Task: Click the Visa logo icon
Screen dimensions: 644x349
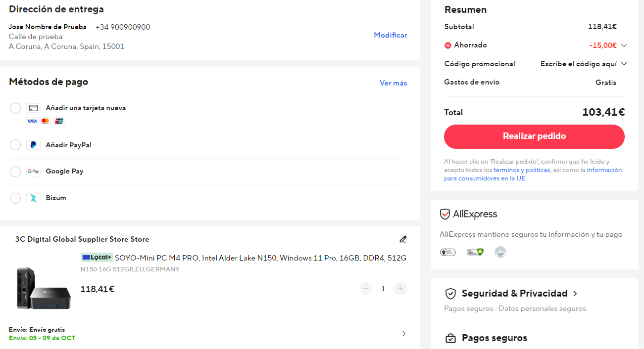Action: click(32, 121)
